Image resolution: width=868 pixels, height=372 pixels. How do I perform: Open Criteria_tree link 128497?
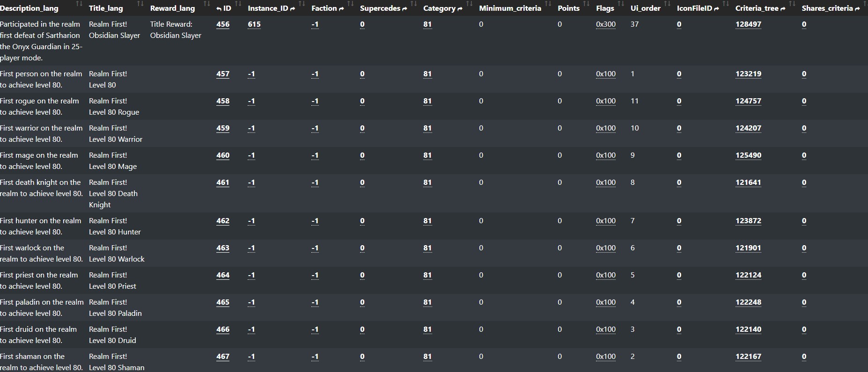(748, 24)
